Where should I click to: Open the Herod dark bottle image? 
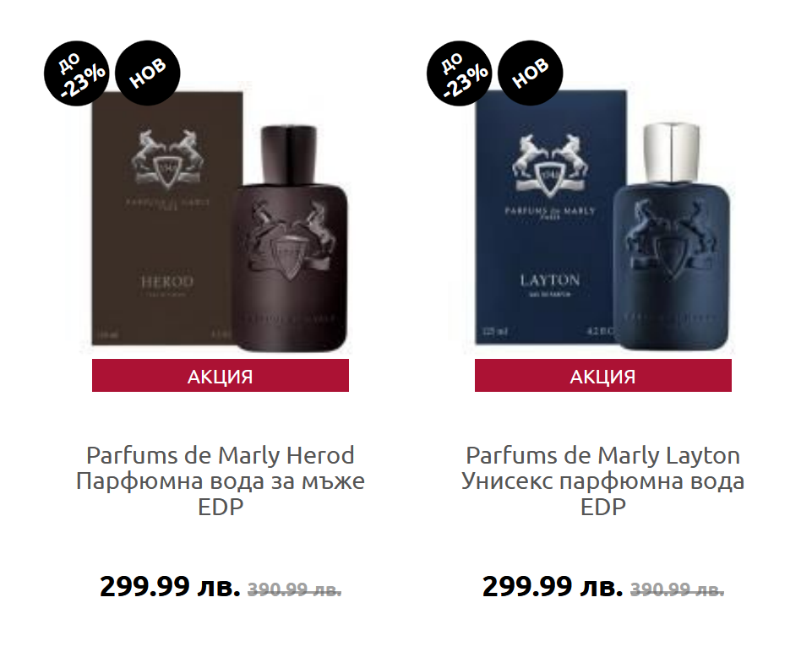tap(290, 238)
